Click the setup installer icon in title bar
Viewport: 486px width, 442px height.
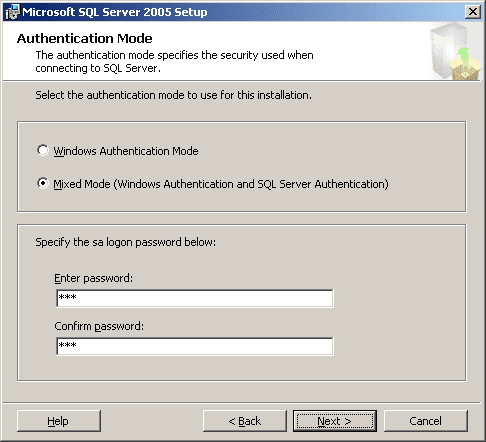[13, 12]
